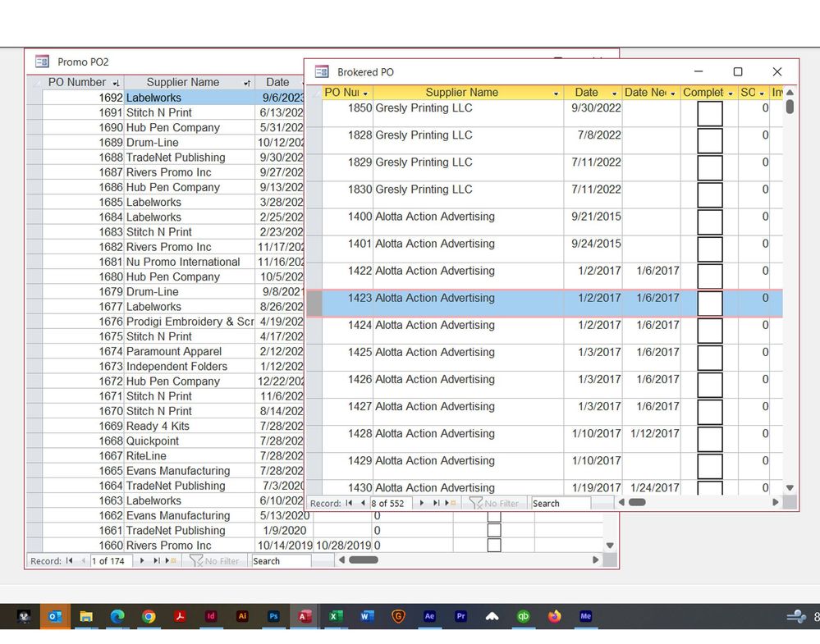The height and width of the screenshot is (644, 820).
Task: Open QuickBooks from the taskbar
Action: 524,616
